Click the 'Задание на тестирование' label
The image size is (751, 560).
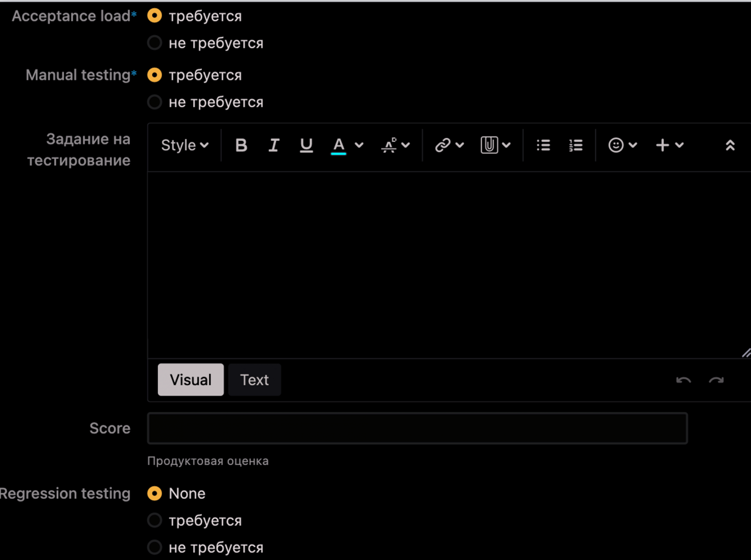pos(79,150)
